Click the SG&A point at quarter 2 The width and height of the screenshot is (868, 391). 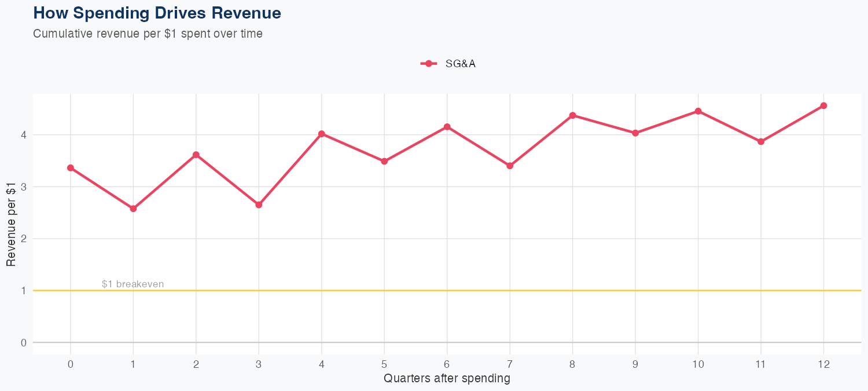196,155
